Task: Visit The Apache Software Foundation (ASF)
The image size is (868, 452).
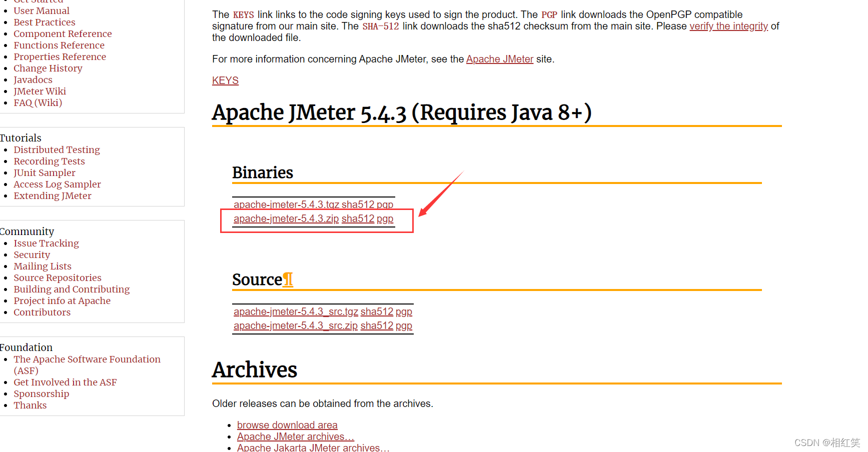Action: pyautogui.click(x=87, y=364)
